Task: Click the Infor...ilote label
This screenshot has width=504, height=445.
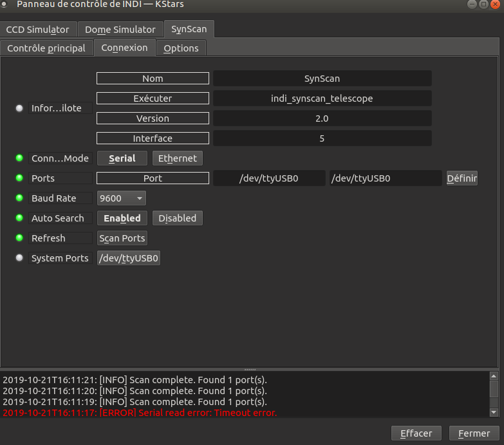Action: point(61,108)
